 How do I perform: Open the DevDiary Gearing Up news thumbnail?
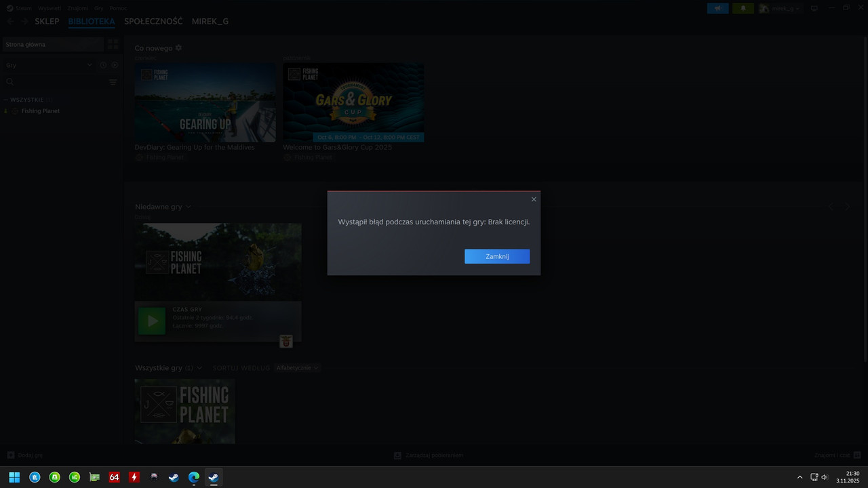point(205,102)
